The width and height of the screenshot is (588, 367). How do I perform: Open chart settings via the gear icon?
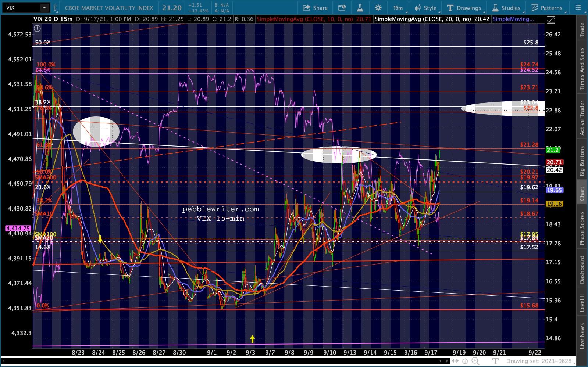pos(378,8)
